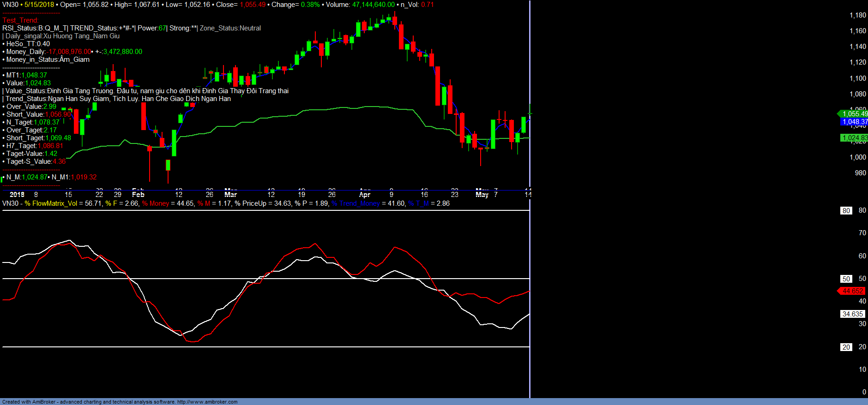Click the 5/15/2018 date in chart header
868x405 pixels.
coord(39,5)
